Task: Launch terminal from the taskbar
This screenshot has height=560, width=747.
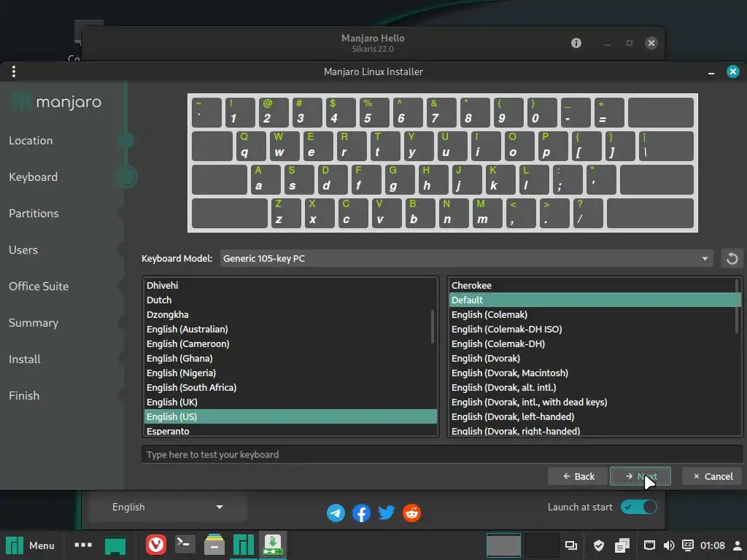Action: click(185, 544)
